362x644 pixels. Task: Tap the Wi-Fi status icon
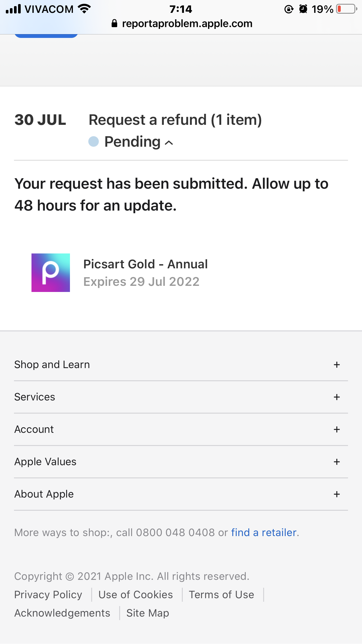(x=84, y=9)
